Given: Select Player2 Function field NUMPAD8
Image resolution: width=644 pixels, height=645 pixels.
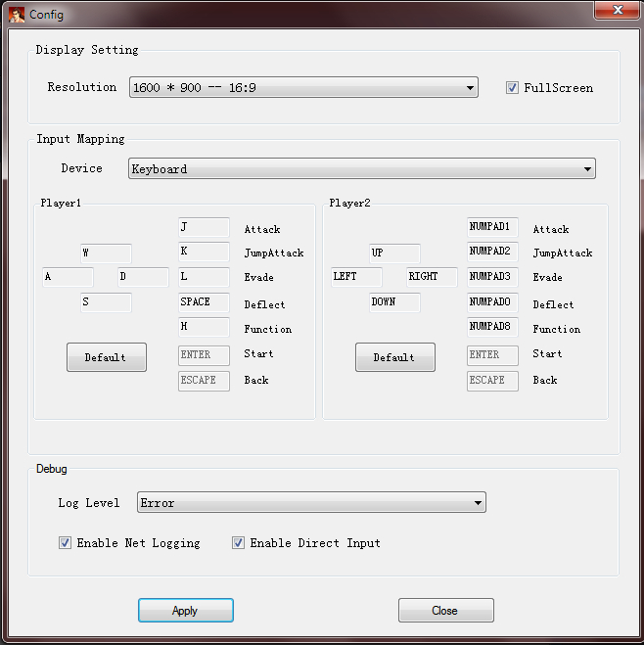Looking at the screenshot, I should point(492,327).
